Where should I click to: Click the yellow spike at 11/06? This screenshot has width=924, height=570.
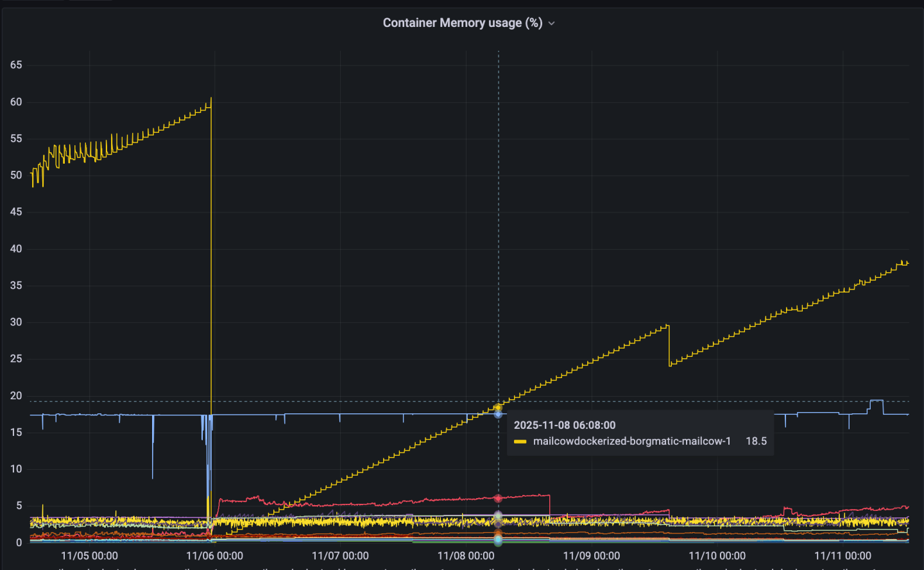click(x=211, y=257)
